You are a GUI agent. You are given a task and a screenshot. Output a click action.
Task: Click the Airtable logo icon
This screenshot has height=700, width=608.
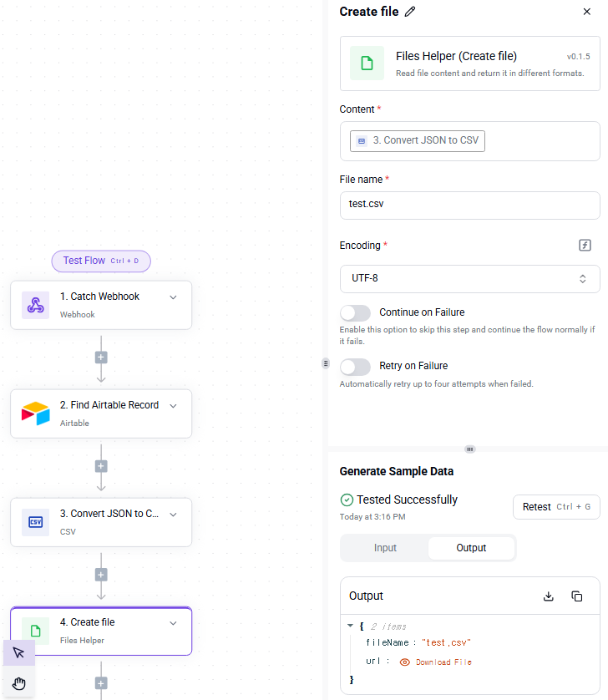click(x=36, y=413)
